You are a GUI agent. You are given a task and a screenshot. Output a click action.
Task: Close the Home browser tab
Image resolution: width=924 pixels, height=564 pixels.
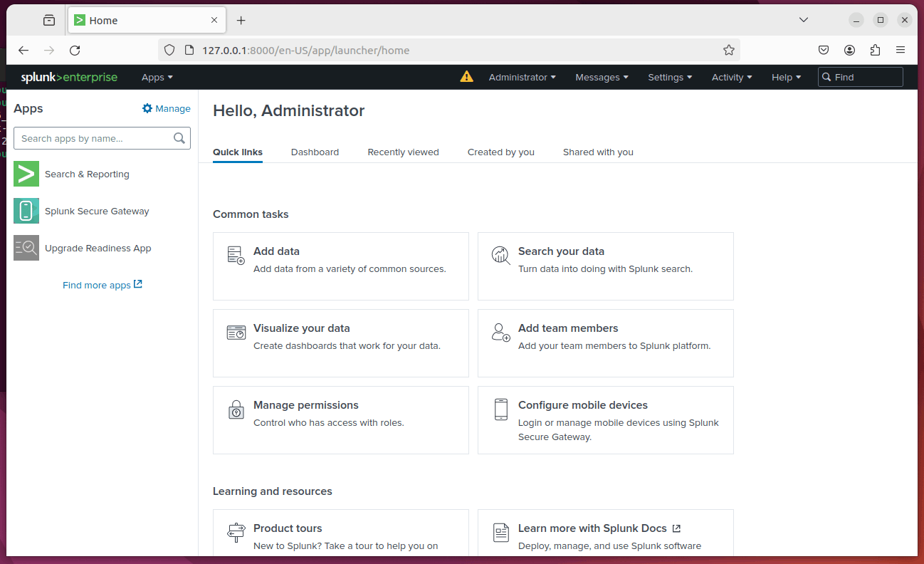click(214, 21)
